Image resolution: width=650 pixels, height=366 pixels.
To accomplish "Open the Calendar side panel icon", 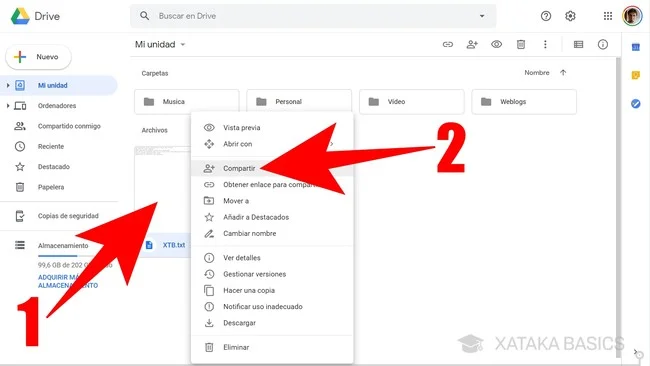I will tap(635, 47).
